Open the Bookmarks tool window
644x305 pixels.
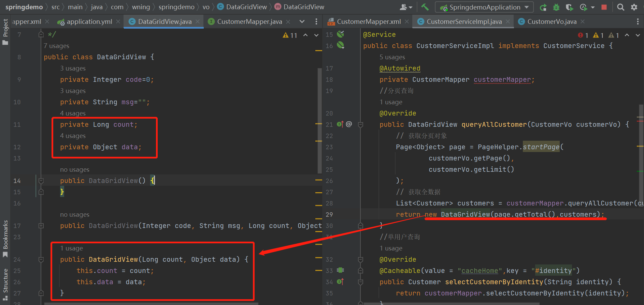[5, 239]
